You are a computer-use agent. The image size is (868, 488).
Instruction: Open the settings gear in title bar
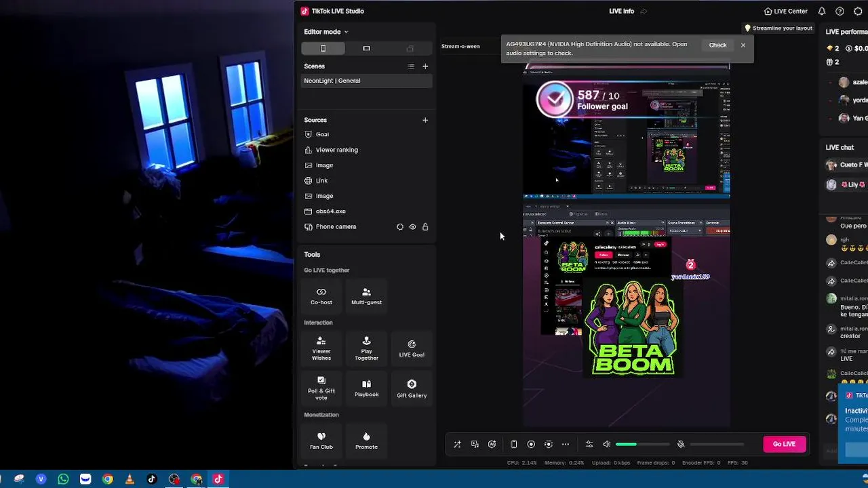point(858,12)
